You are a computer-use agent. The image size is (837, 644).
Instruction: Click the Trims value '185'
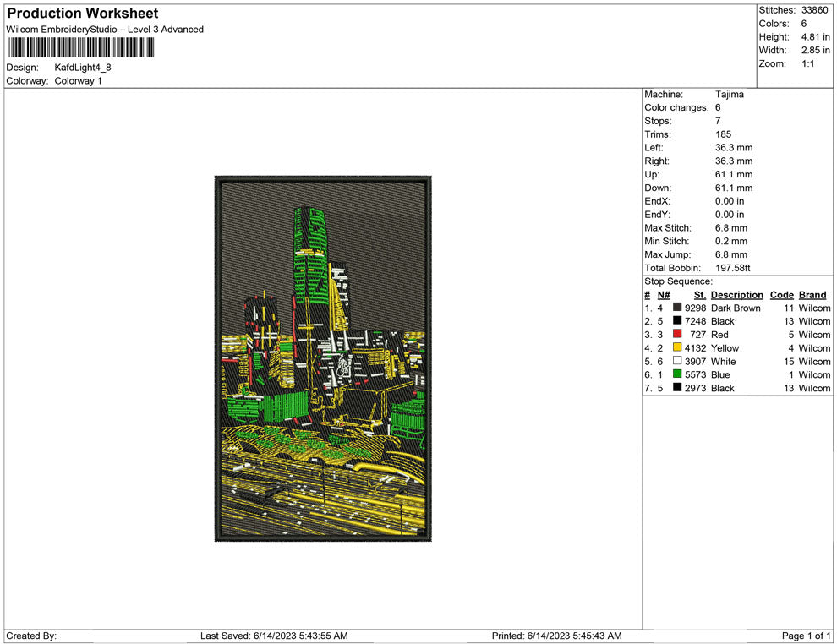pyautogui.click(x=724, y=134)
